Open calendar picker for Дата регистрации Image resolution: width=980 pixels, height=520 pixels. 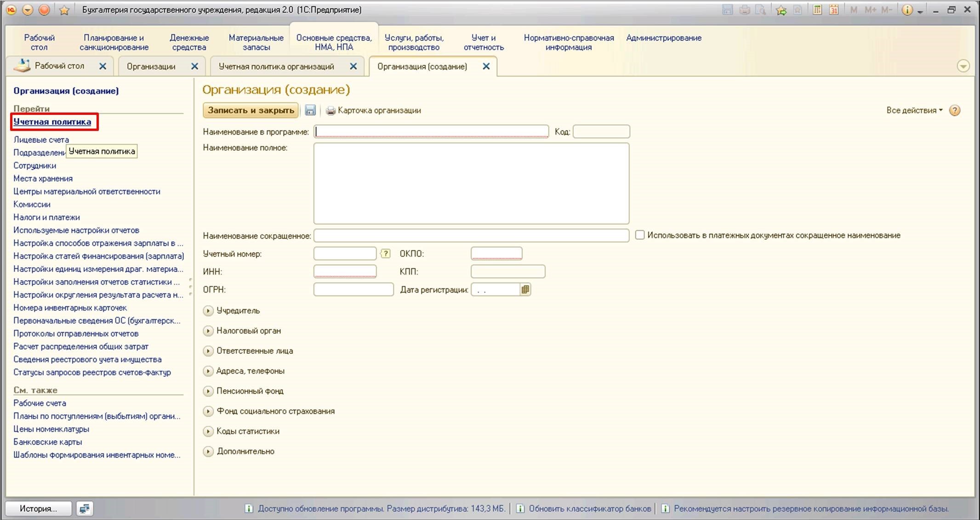point(525,289)
